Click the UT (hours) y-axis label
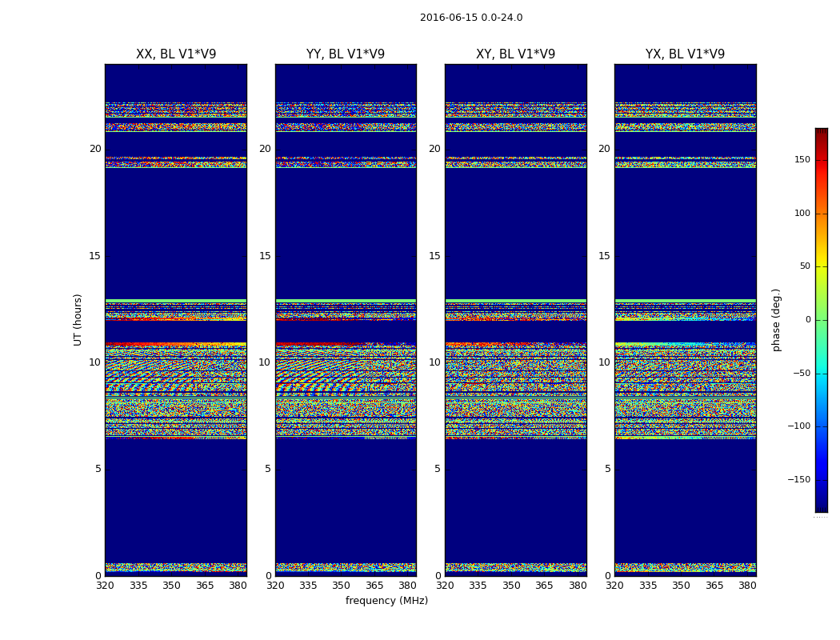Image resolution: width=840 pixels, height=640 pixels. (78, 320)
